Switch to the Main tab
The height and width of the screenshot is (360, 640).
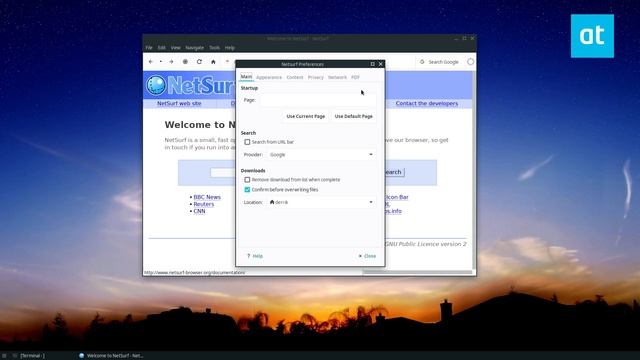click(x=246, y=77)
